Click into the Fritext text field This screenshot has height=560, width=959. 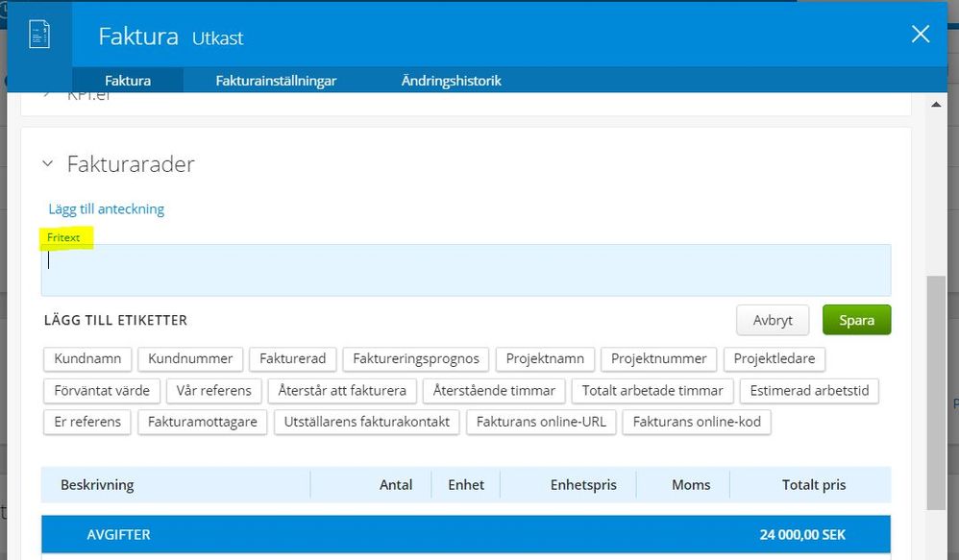(466, 270)
